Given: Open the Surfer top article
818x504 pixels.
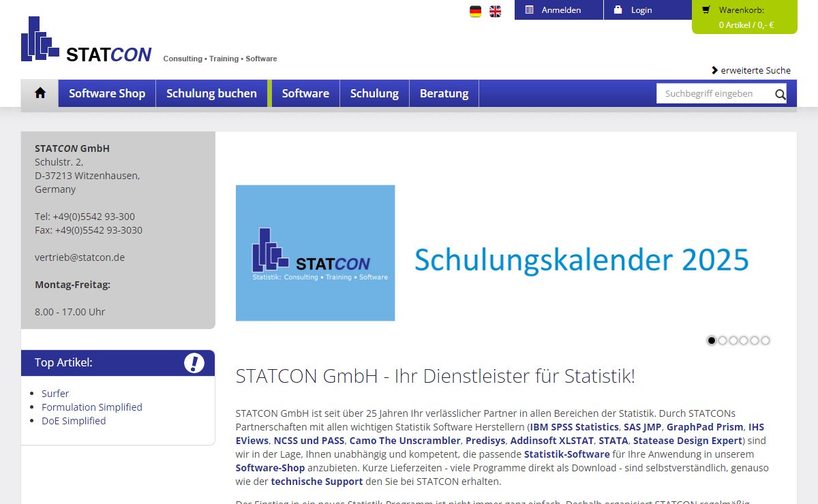Looking at the screenshot, I should click(x=55, y=394).
